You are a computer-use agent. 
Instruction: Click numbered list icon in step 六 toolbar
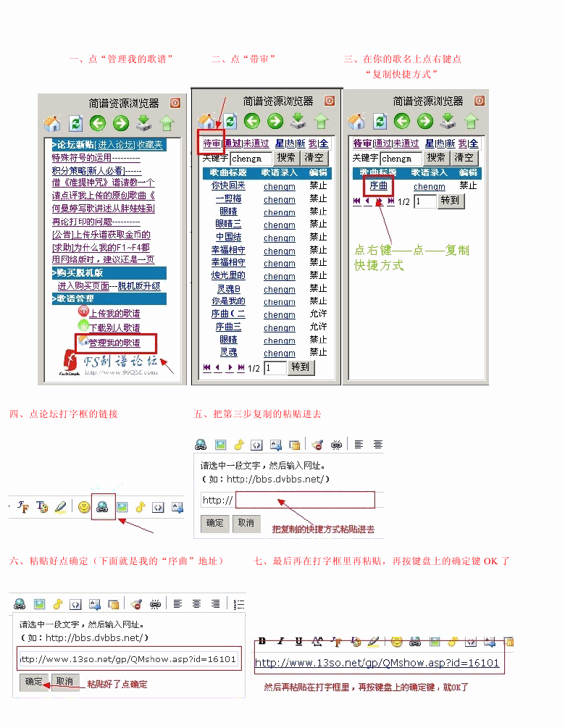[x=238, y=604]
